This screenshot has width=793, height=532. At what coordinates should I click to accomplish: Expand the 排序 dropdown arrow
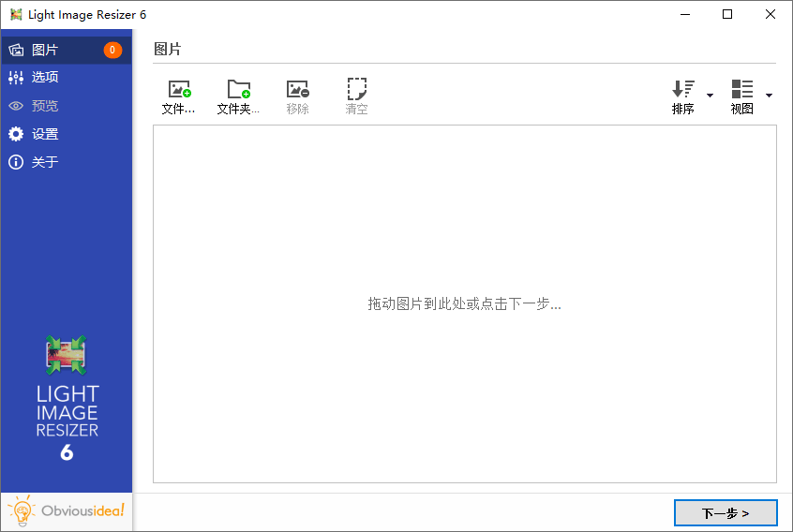coord(710,96)
